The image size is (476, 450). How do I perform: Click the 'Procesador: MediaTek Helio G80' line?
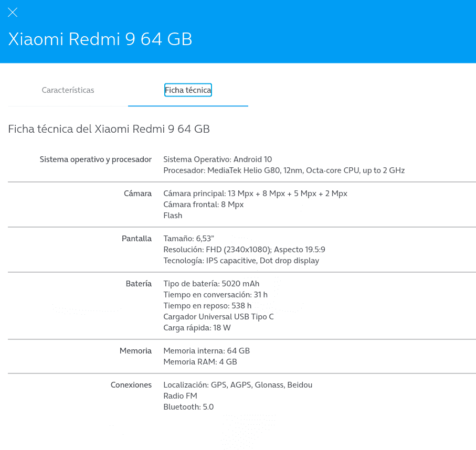click(x=284, y=170)
